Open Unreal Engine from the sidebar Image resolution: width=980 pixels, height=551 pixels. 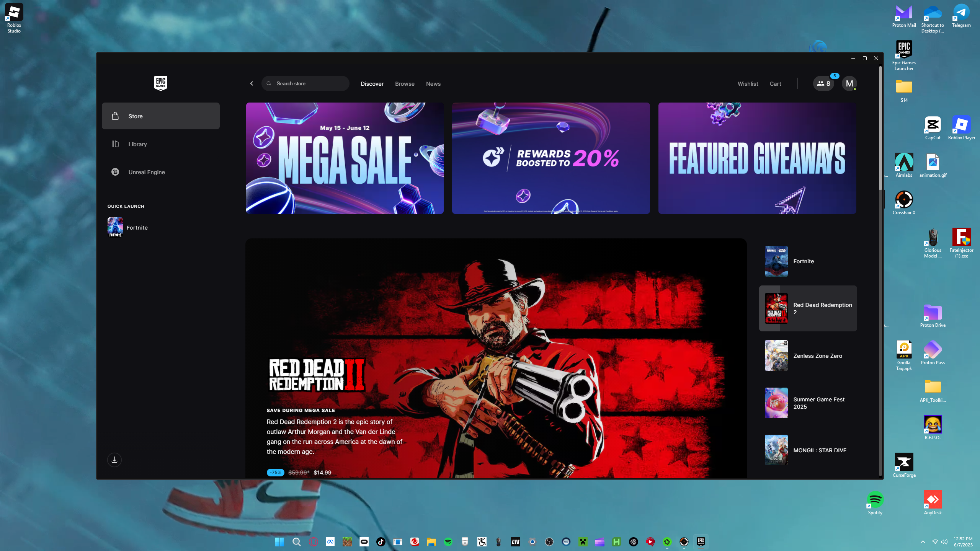click(146, 172)
